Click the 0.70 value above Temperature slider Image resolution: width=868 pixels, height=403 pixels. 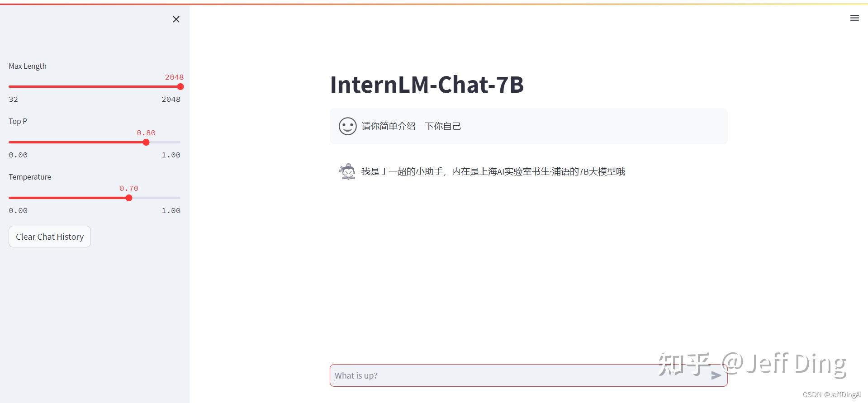click(x=129, y=188)
